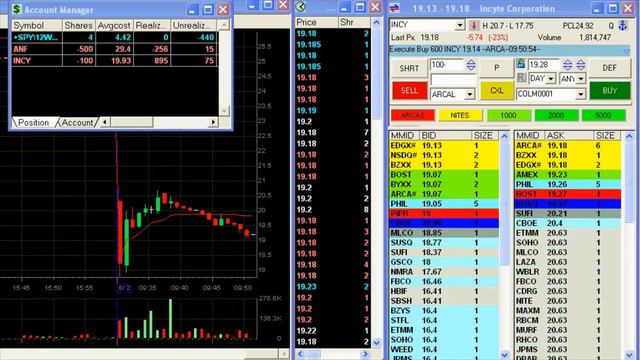Viewport: 640px width, 360px height.
Task: Click the empty field below share quantity
Action: [x=453, y=80]
